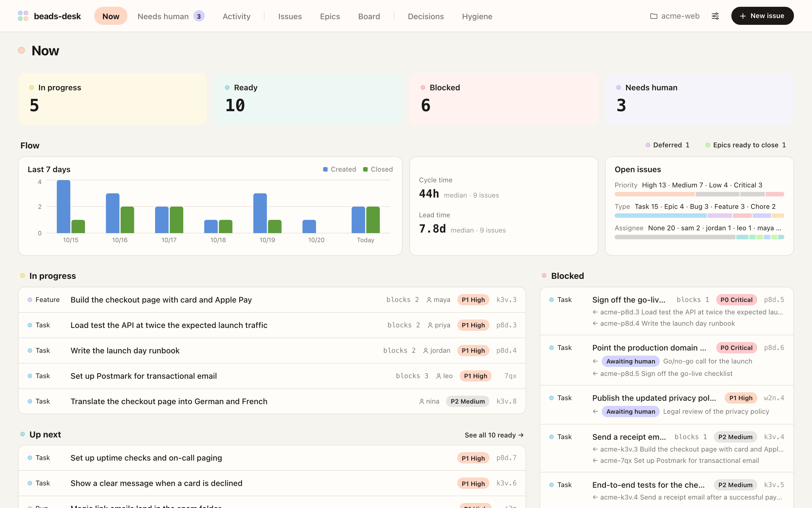Switch to the Now tab
Viewport: 812px width, 508px height.
(x=111, y=16)
